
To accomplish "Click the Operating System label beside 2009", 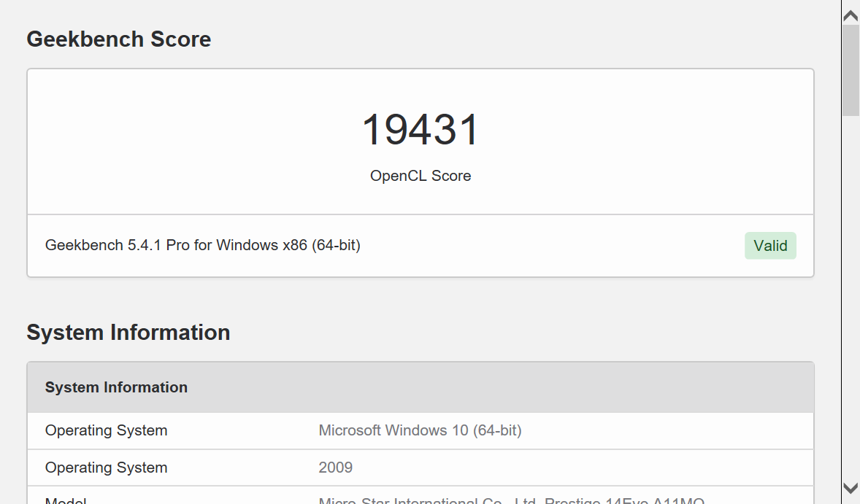I will 107,468.
